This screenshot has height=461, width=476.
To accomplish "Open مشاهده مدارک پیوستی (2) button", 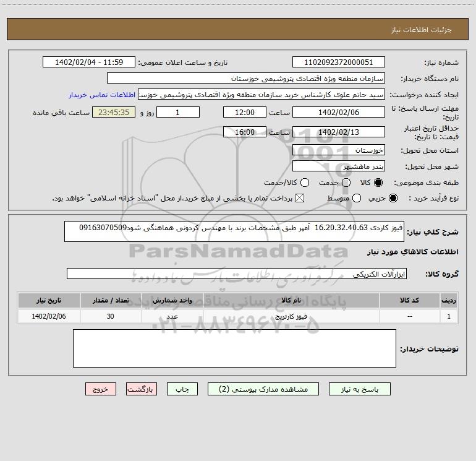I will coord(263,389).
